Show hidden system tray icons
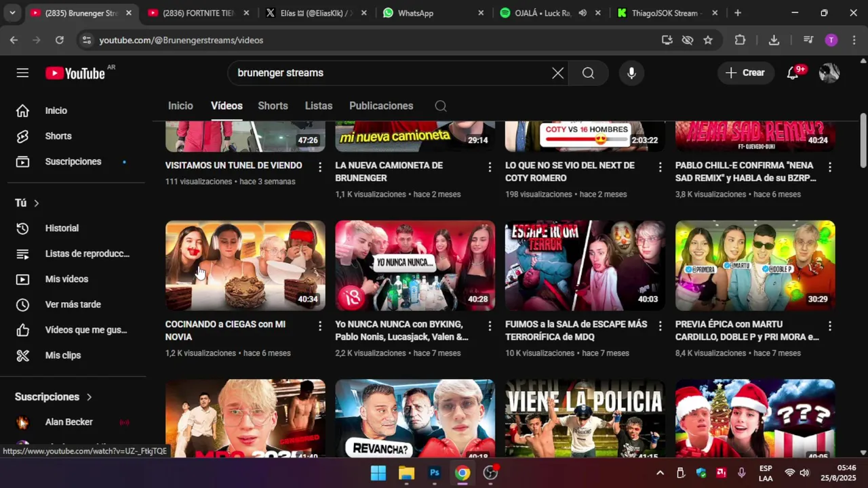 point(660,473)
